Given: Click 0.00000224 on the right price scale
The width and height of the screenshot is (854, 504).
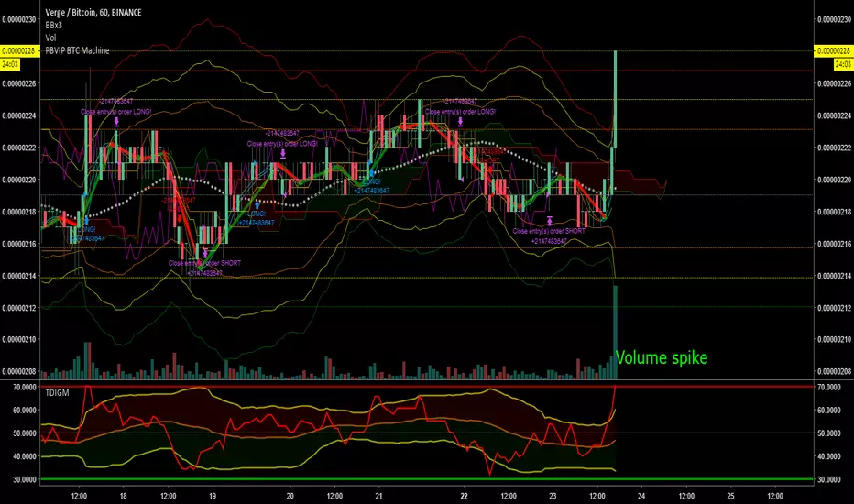Looking at the screenshot, I should [x=835, y=115].
